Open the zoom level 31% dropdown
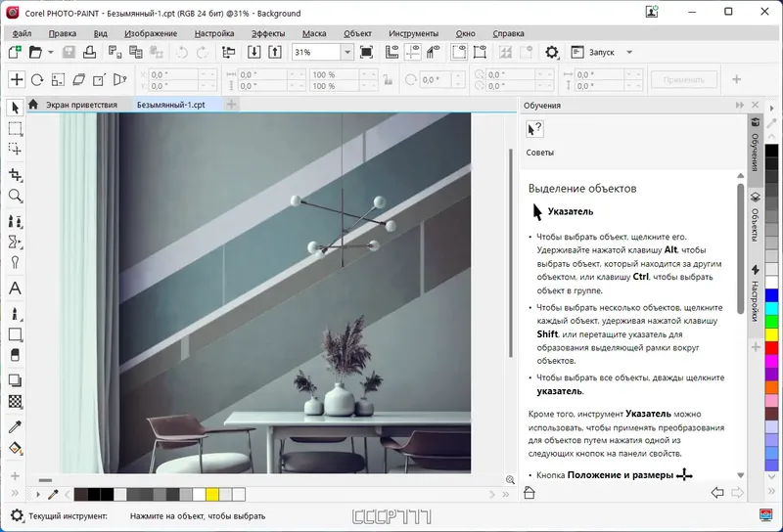 coord(346,52)
